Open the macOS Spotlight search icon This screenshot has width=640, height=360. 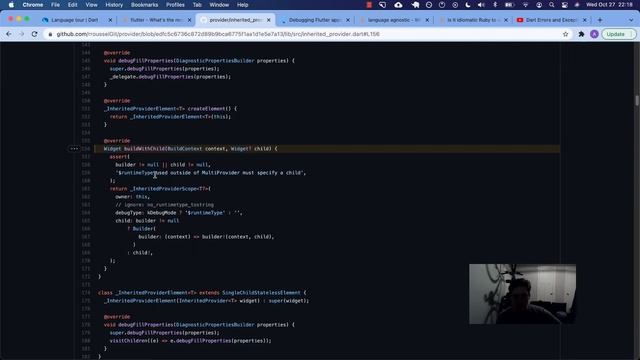click(552, 5)
